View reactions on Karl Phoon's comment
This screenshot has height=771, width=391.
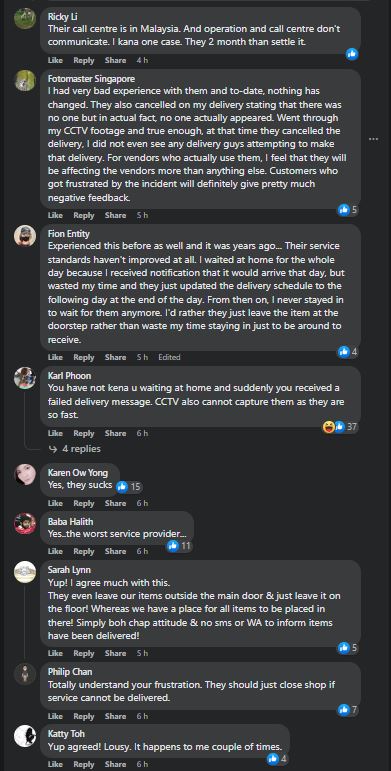340,426
